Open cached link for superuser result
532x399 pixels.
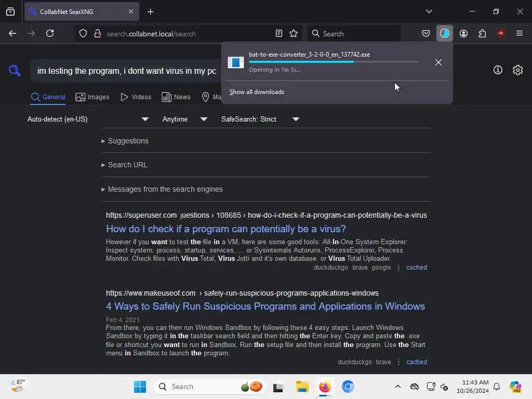click(417, 268)
